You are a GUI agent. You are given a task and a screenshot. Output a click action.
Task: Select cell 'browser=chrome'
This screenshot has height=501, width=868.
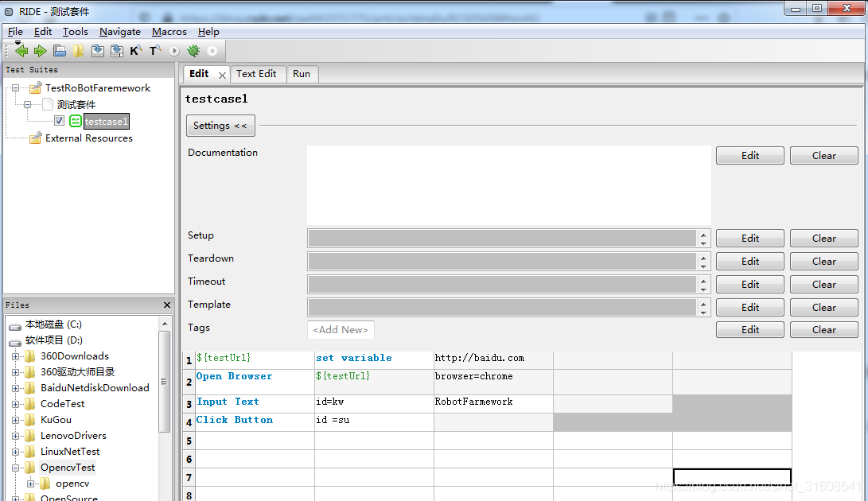pyautogui.click(x=494, y=382)
